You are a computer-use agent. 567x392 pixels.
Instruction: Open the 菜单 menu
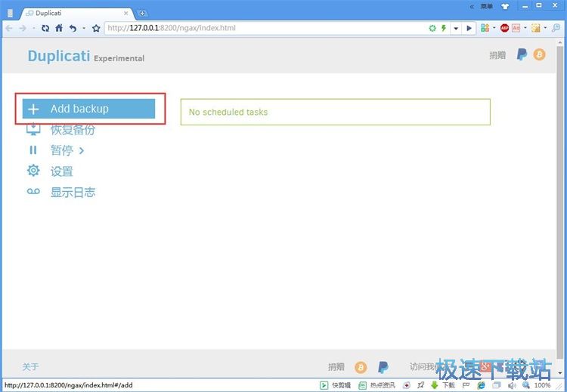486,6
